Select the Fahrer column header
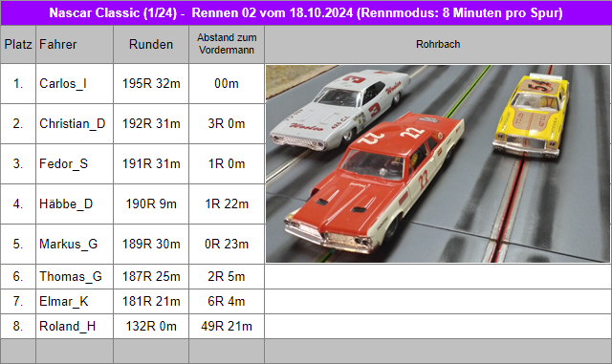Viewport: 612px width, 364px height. (75, 45)
